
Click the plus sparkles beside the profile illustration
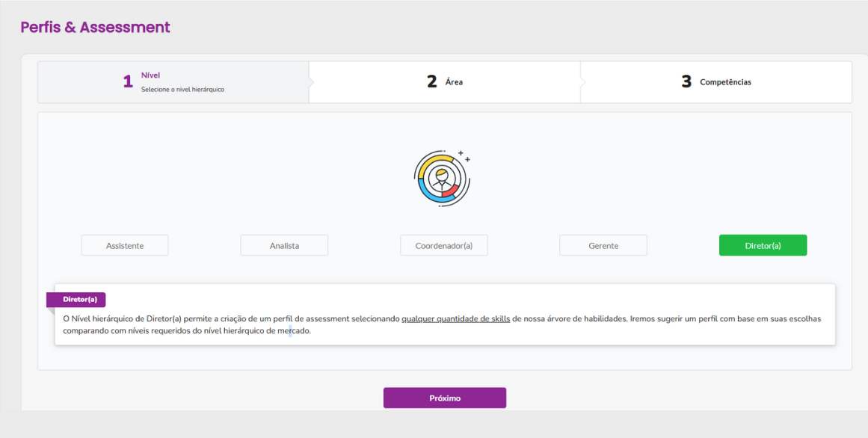(464, 155)
